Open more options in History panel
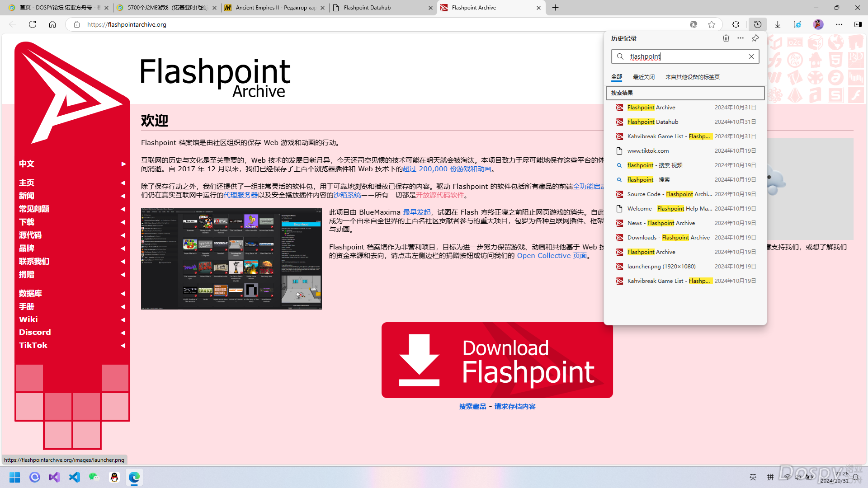This screenshot has width=868, height=488. click(x=741, y=38)
